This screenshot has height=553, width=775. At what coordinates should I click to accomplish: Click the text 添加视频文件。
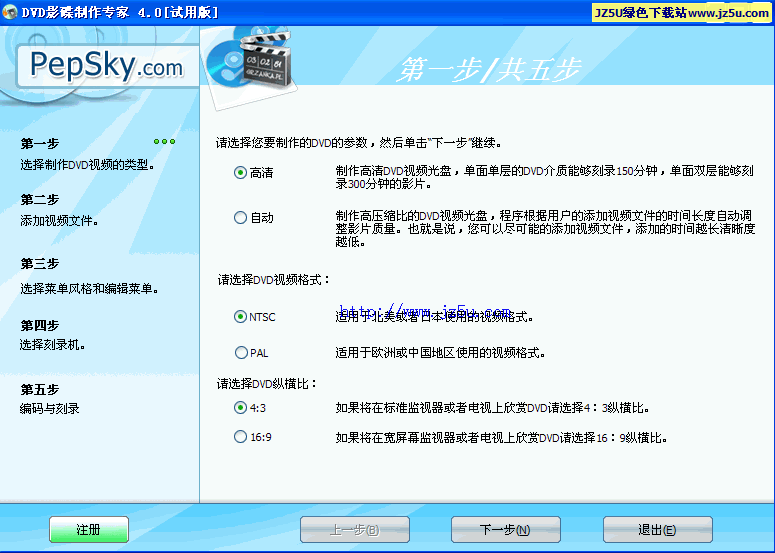pyautogui.click(x=59, y=221)
